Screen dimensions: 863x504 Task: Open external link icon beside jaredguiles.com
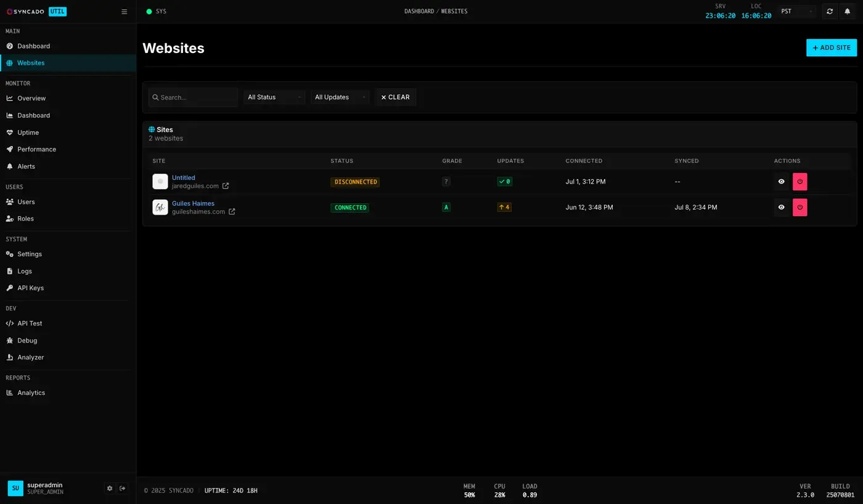(226, 186)
